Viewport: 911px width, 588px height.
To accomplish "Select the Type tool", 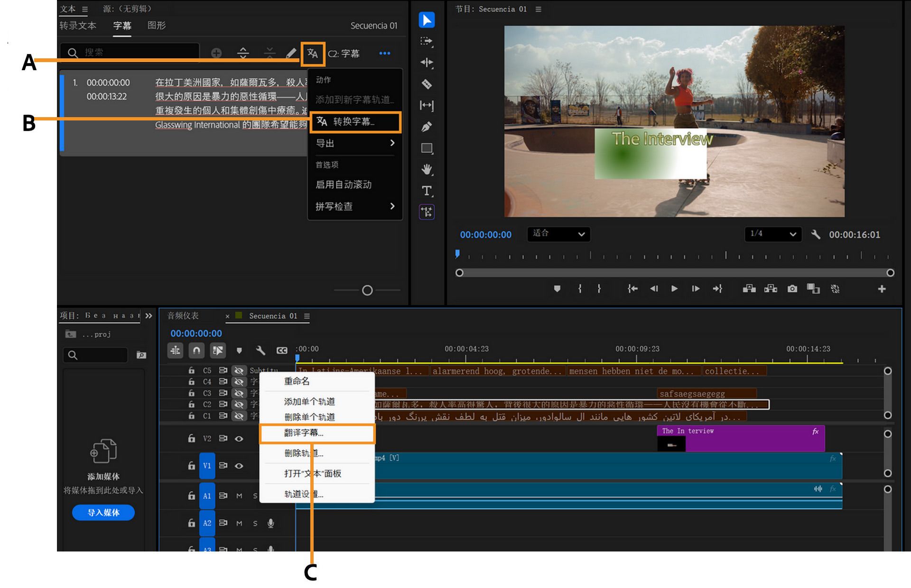I will point(427,191).
